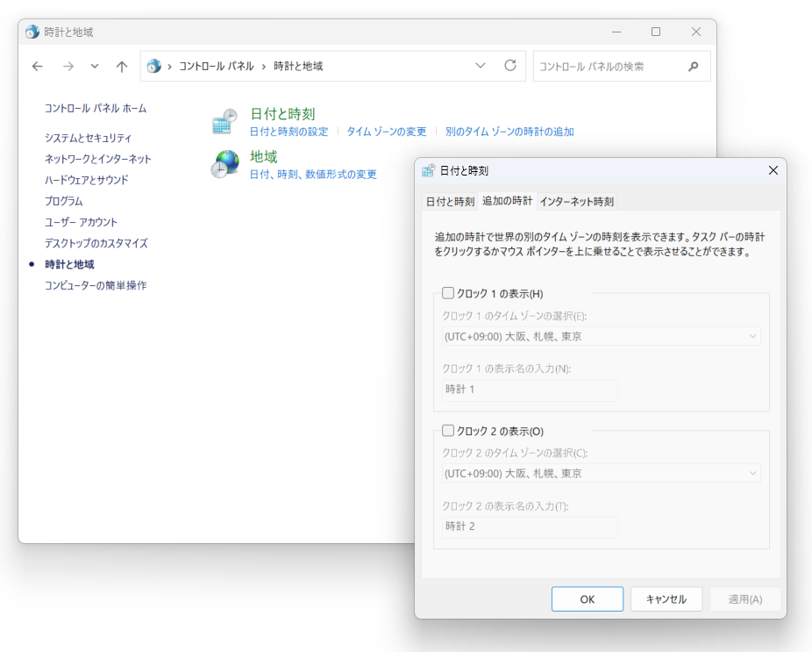Switch to the 日付と時刻 tab

pyautogui.click(x=449, y=201)
